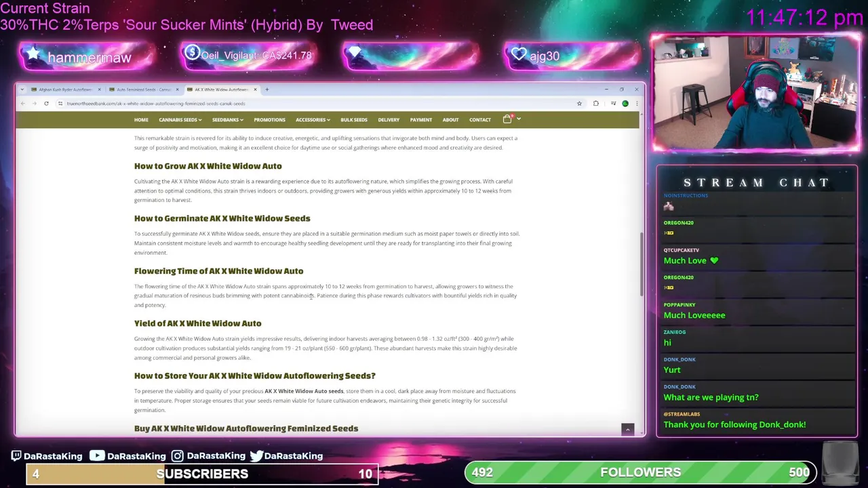Click chat message 'Thank you for following Donk_donk!'
Screen dimensions: 868x488
tap(734, 424)
